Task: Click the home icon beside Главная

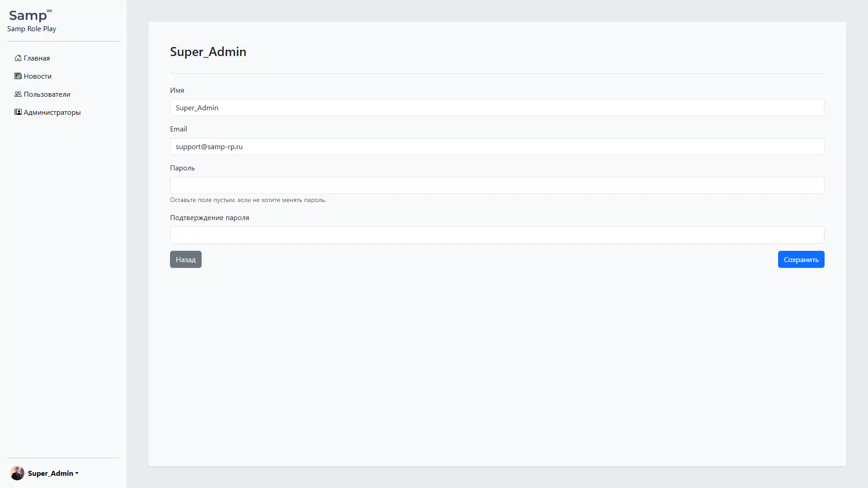Action: pyautogui.click(x=18, y=58)
